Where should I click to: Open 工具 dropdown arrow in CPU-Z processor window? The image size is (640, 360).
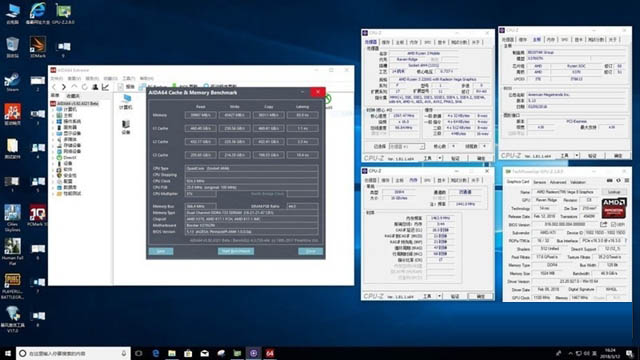click(x=440, y=158)
